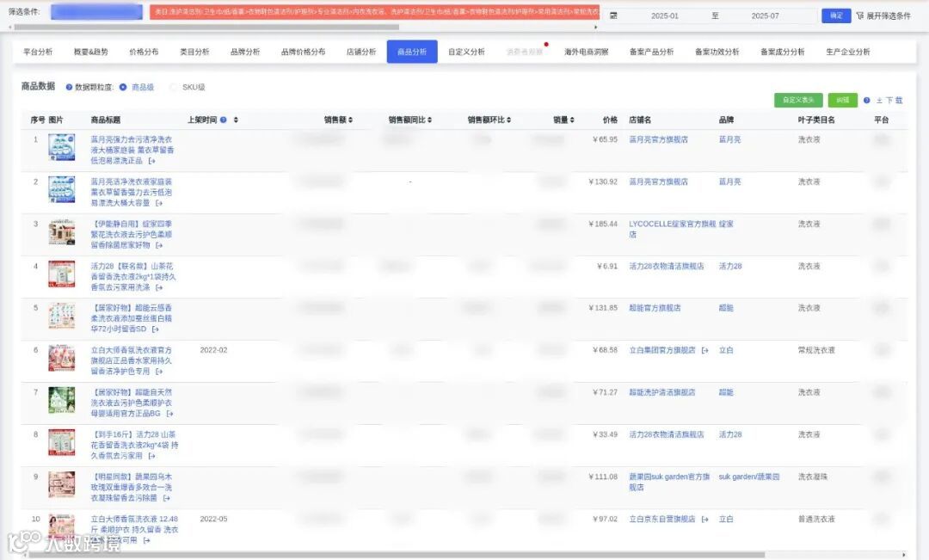Click green 自定义表头 button

[x=798, y=100]
